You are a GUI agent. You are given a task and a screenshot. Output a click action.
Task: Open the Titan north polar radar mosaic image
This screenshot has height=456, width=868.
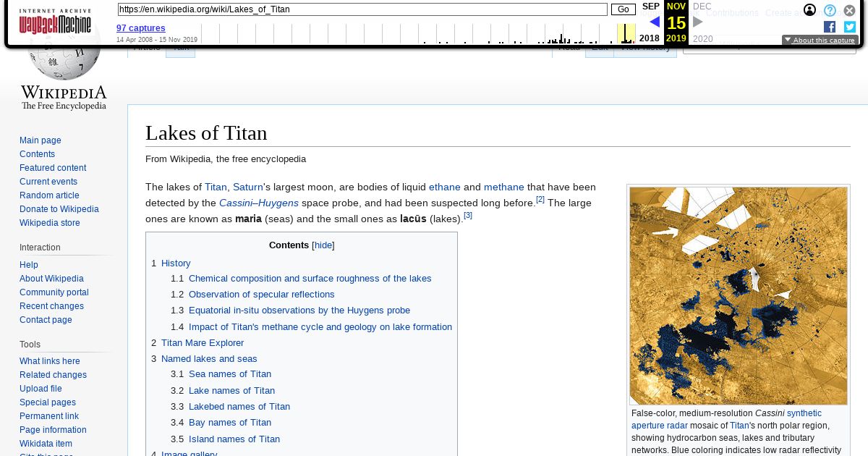pyautogui.click(x=739, y=295)
